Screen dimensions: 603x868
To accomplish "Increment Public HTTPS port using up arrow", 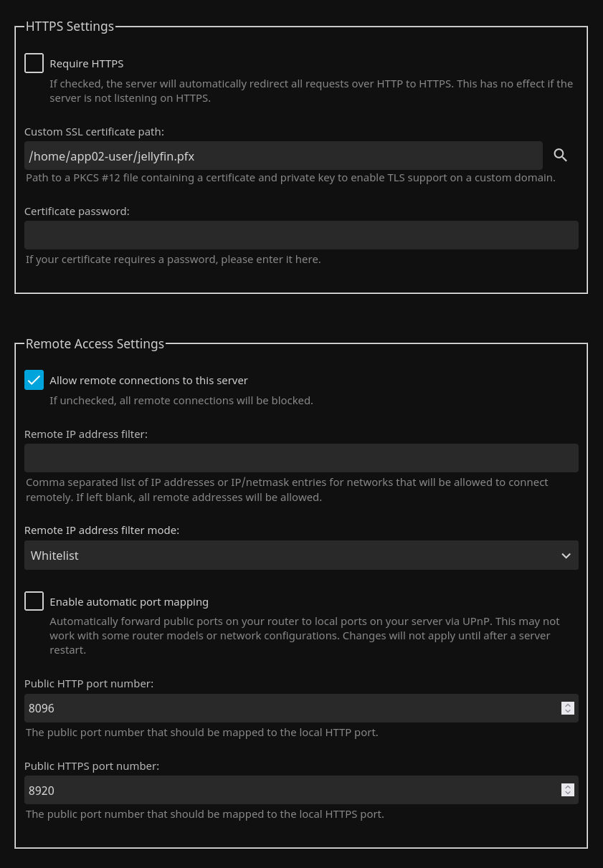I will point(568,786).
